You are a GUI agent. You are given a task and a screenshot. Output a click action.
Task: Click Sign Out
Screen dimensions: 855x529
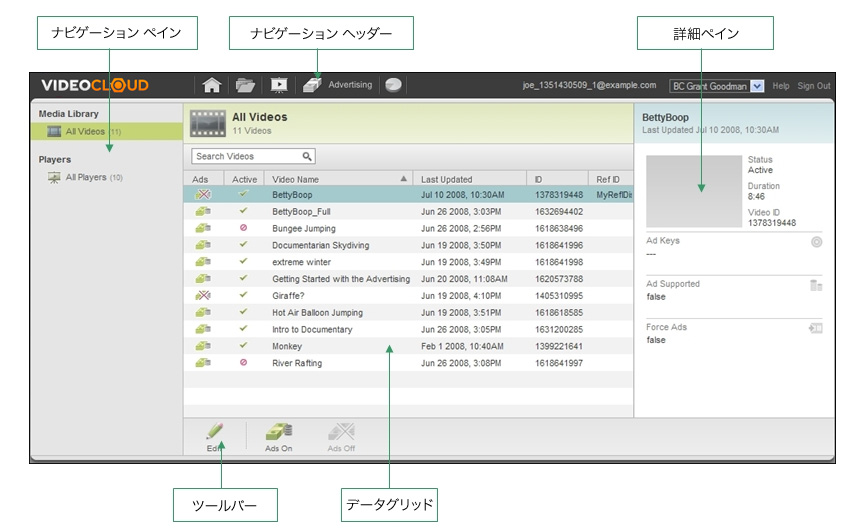coord(814,86)
